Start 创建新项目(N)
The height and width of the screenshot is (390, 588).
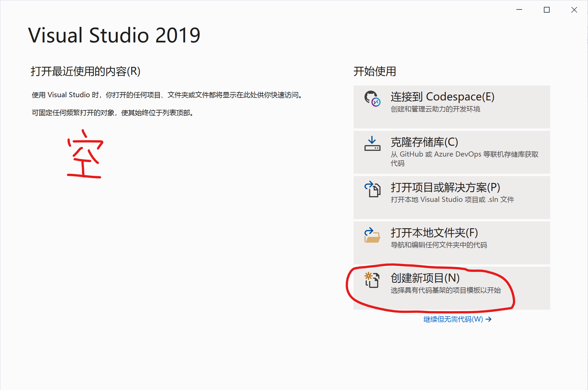click(425, 278)
